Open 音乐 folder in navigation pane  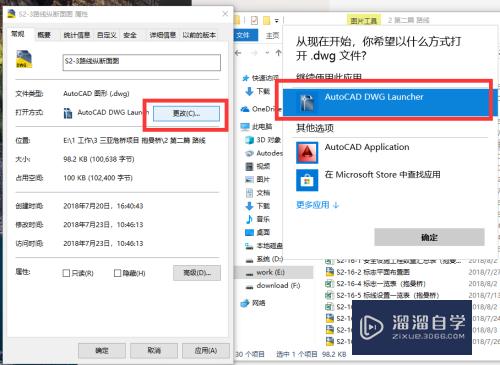(x=258, y=219)
